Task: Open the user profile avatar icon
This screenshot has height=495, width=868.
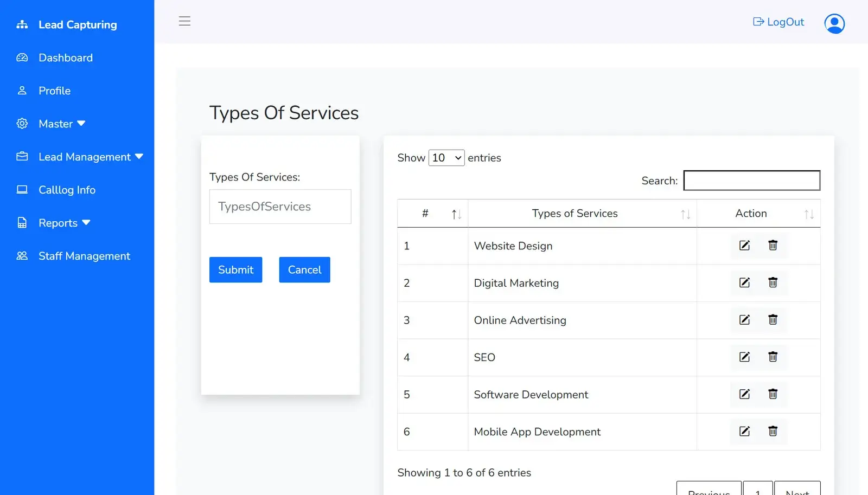Action: pyautogui.click(x=834, y=24)
